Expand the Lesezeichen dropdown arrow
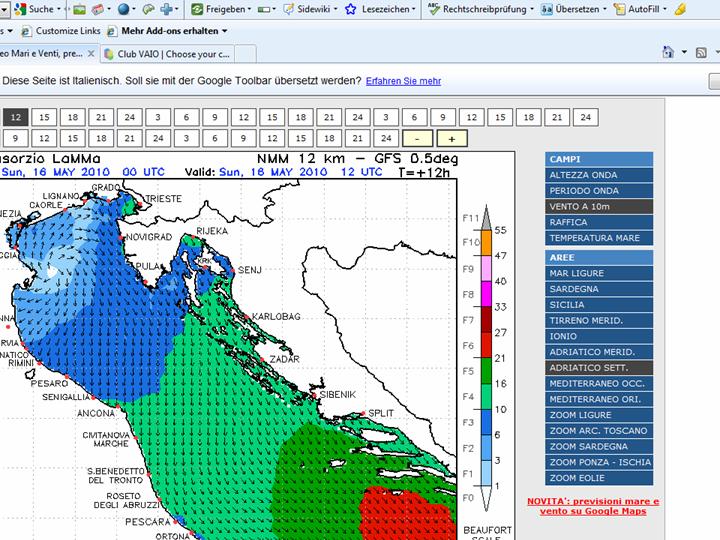This screenshot has width=720, height=540. click(x=414, y=9)
